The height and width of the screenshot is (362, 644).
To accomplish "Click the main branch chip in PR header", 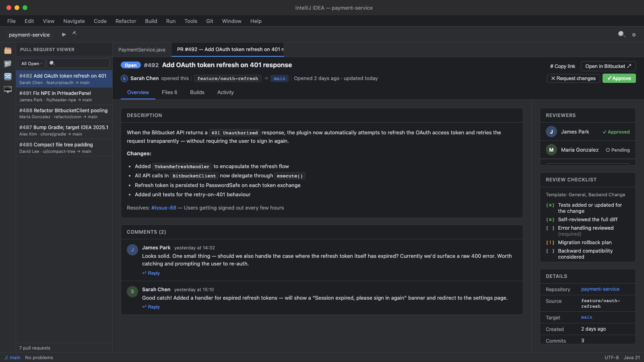I will click(x=279, y=78).
